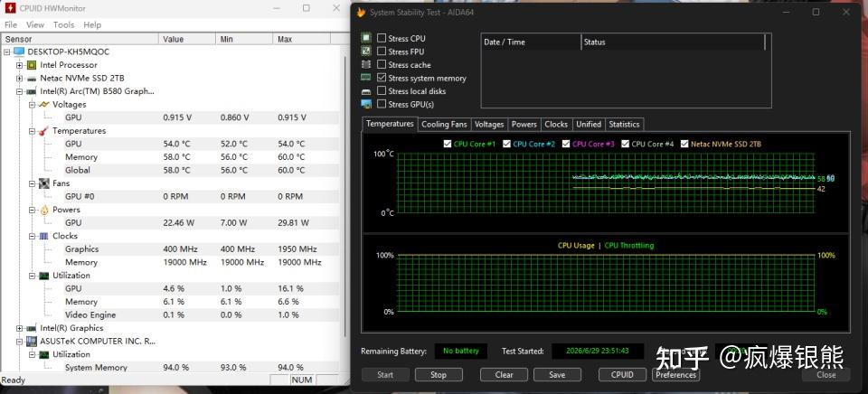Switch to the Voltages tab in AIDA64
Viewport: 868px width, 394px height.
click(x=489, y=125)
